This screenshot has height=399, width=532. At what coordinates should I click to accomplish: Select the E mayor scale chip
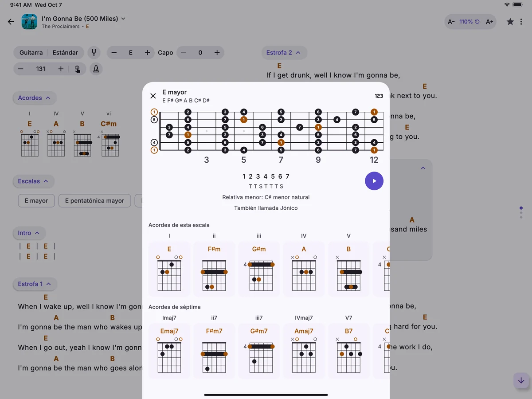36,201
